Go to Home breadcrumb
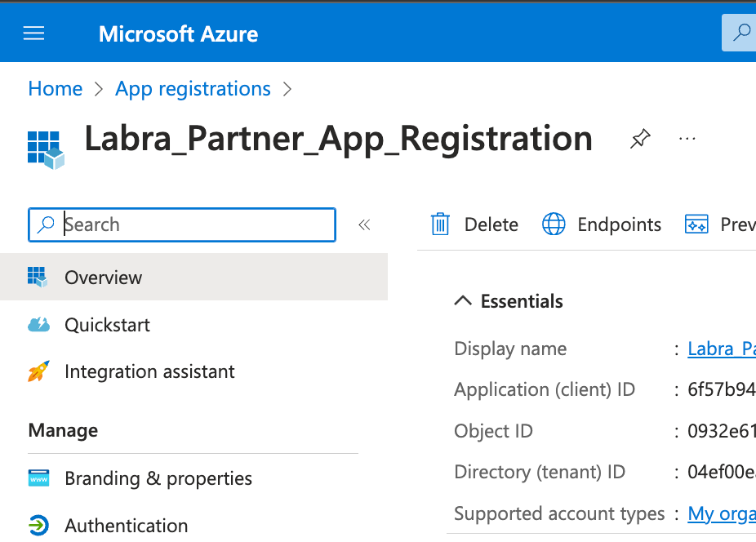 [56, 89]
